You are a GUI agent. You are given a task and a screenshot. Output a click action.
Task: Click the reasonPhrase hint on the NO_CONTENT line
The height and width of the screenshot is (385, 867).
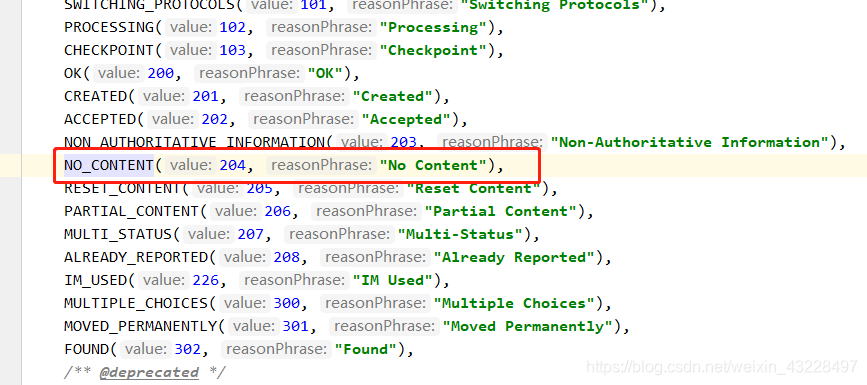322,166
